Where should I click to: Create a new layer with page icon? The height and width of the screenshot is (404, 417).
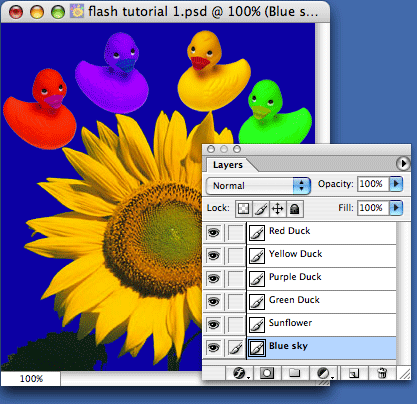tap(353, 373)
